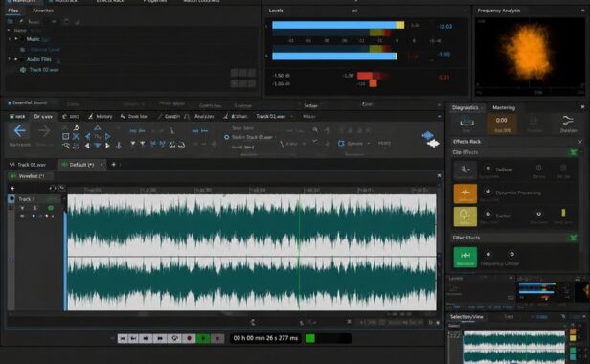Click the blue fish icon in the toolbar
The image size is (590, 364).
427,135
